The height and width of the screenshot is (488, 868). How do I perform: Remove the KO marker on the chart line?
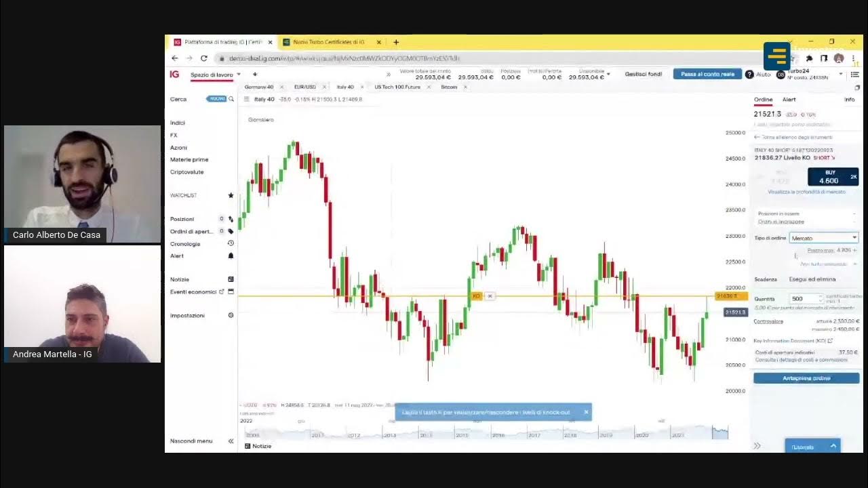(490, 296)
